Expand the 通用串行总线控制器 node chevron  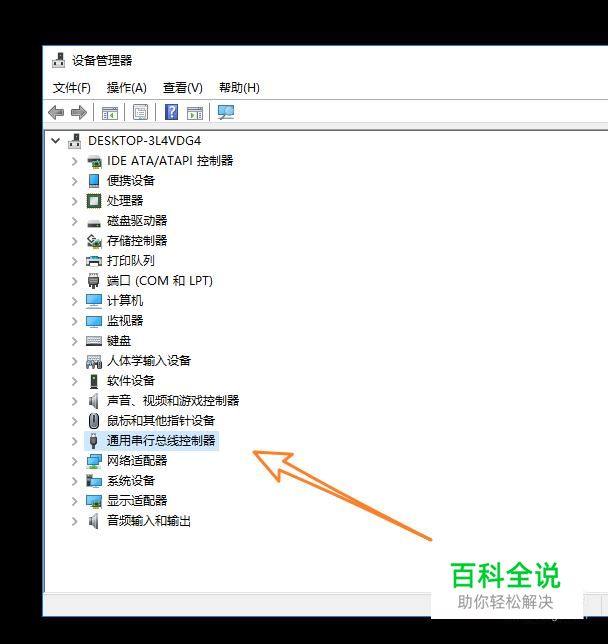pos(74,441)
